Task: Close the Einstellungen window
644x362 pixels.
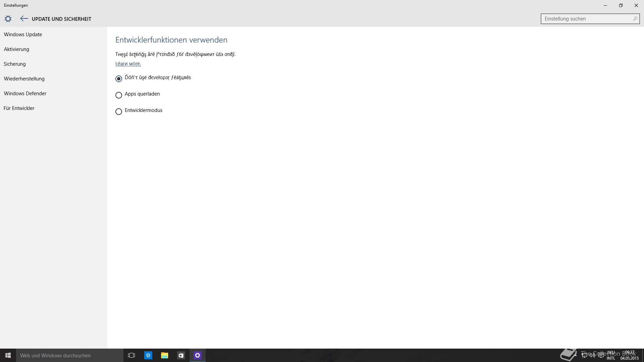Action: tap(636, 5)
